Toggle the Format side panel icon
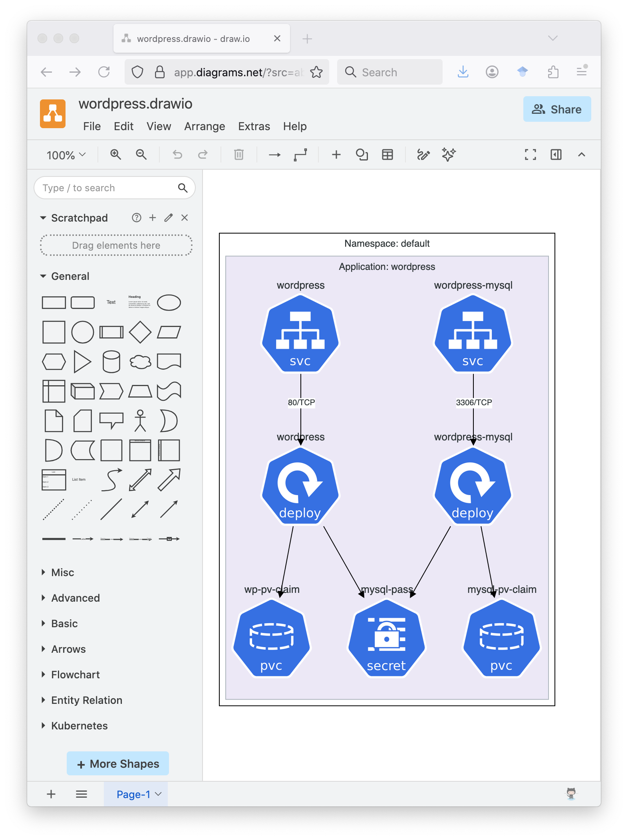The height and width of the screenshot is (840, 628). pyautogui.click(x=556, y=155)
